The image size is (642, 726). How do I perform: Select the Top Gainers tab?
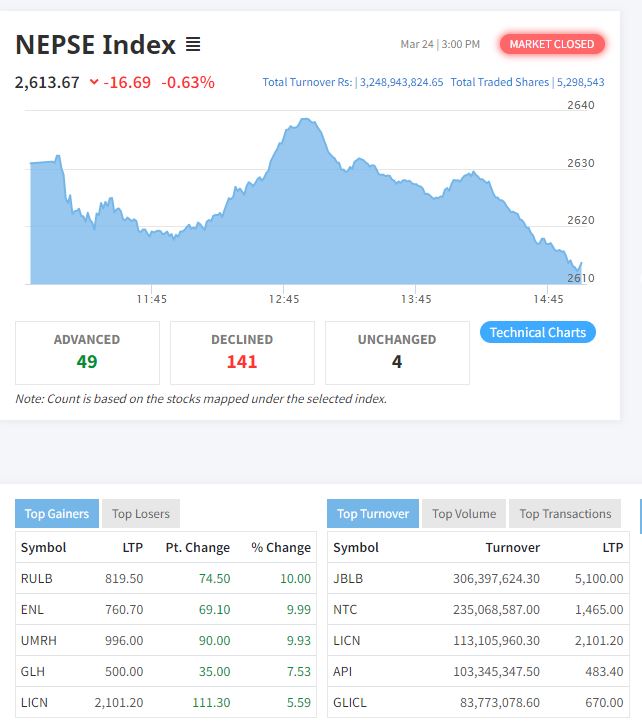pyautogui.click(x=56, y=514)
